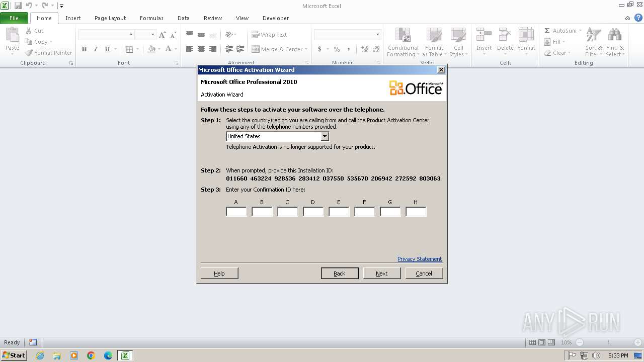This screenshot has width=644, height=362.
Task: Click the Decrease Indent icon
Action: [229, 49]
